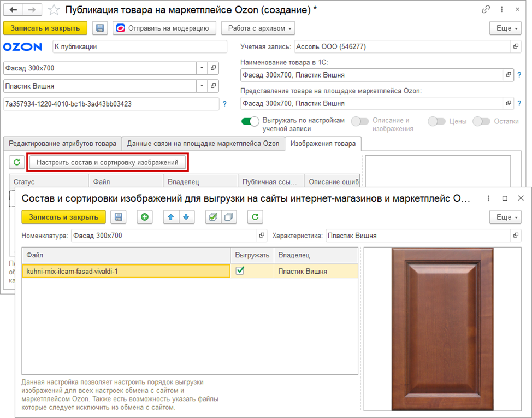
Task: Click the cabinet door image preview
Action: 442,328
